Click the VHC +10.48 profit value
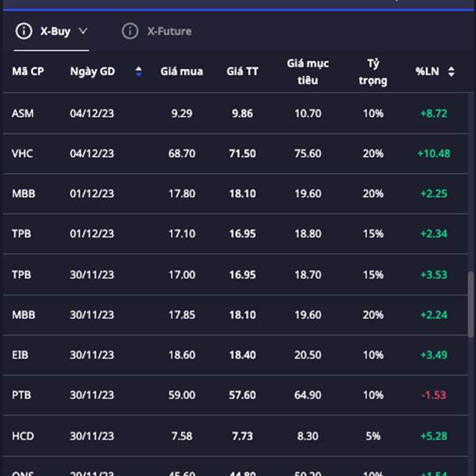This screenshot has width=476, height=476. tap(434, 154)
